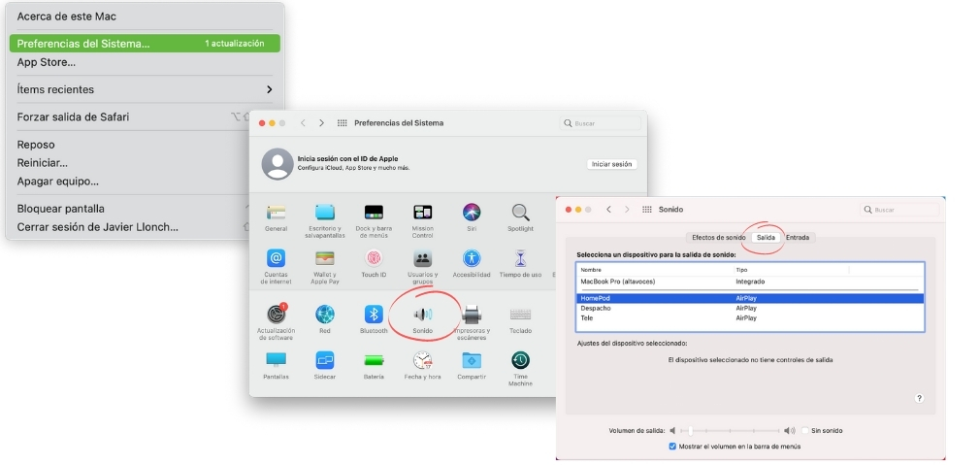Expand Ítems recientes submenu arrow
Image resolution: width=980 pixels, height=465 pixels.
pos(270,89)
